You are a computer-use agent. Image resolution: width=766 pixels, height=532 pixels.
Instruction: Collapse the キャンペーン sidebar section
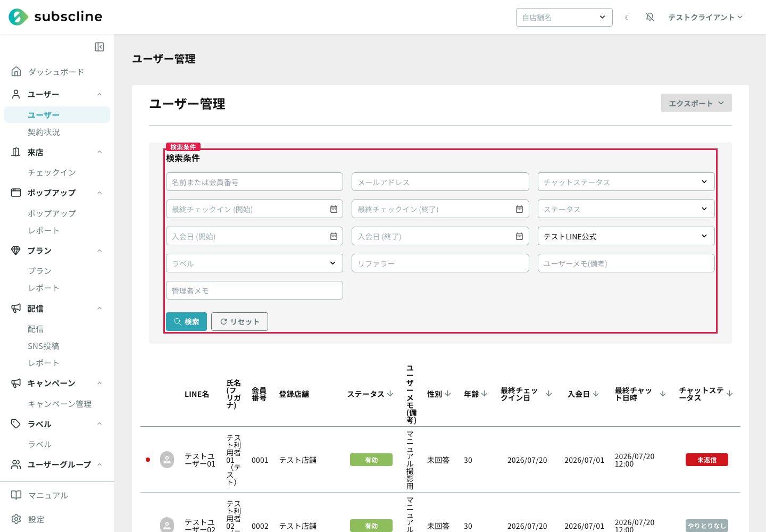click(x=99, y=383)
